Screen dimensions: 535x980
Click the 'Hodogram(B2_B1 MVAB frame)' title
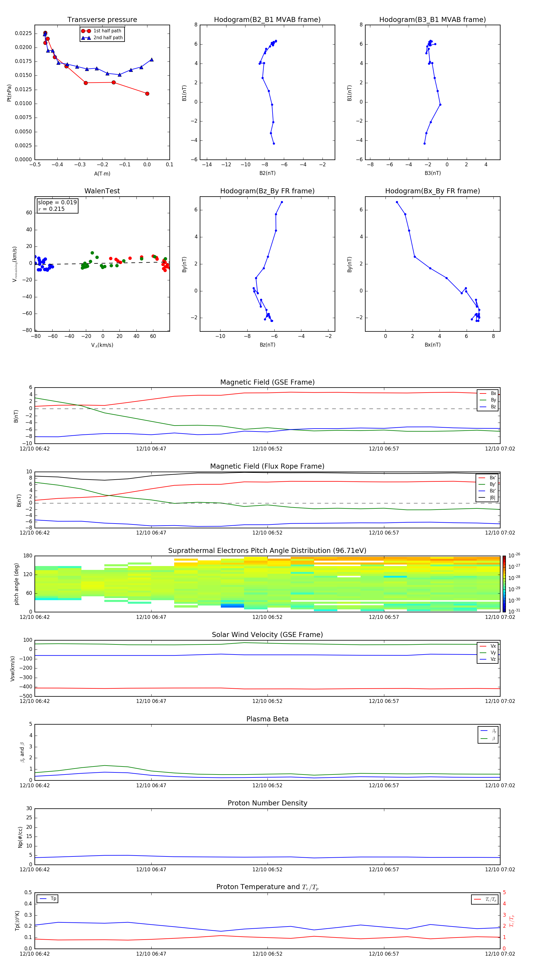click(x=267, y=19)
